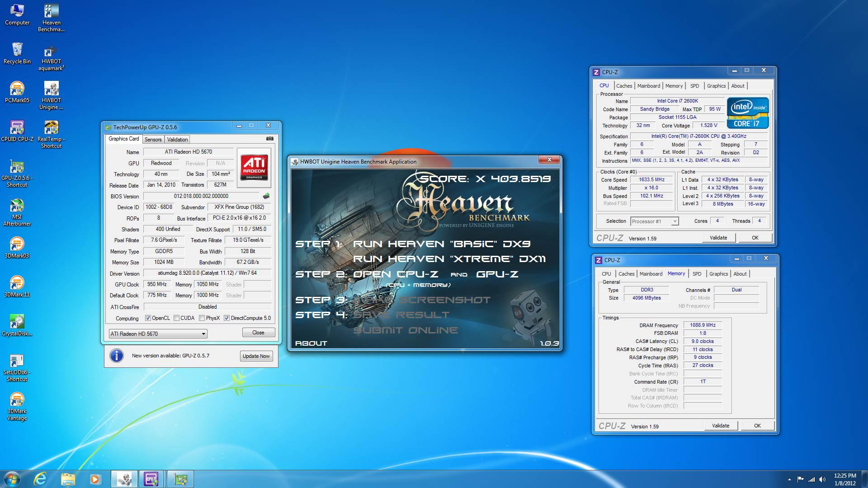Switch to GPU-Z taskbar item

pos(180,479)
